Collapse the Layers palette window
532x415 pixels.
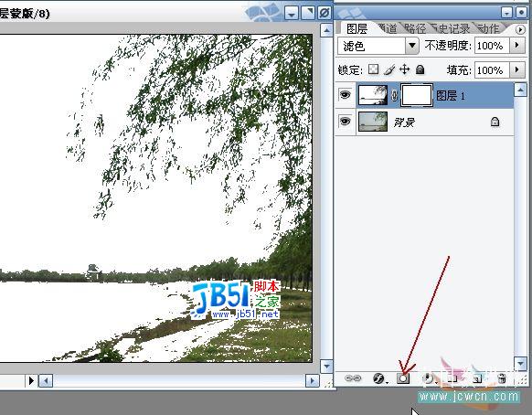click(507, 13)
